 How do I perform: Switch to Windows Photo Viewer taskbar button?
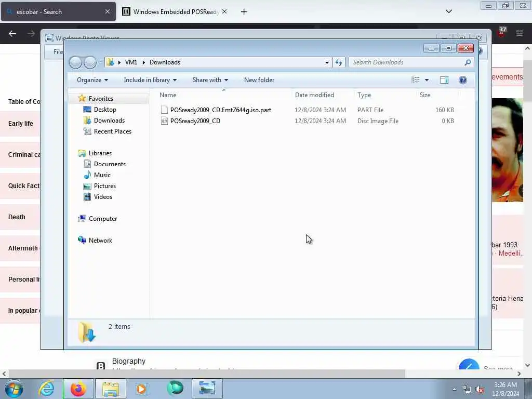coord(207,389)
